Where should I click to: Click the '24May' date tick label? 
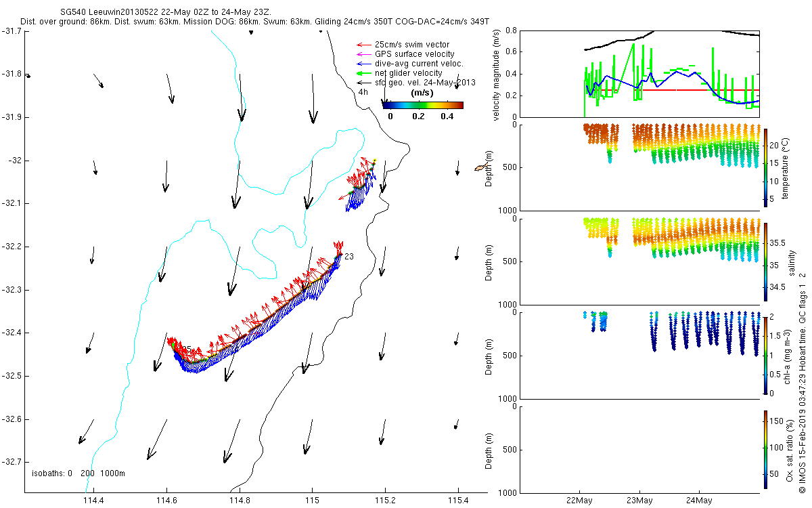[699, 501]
